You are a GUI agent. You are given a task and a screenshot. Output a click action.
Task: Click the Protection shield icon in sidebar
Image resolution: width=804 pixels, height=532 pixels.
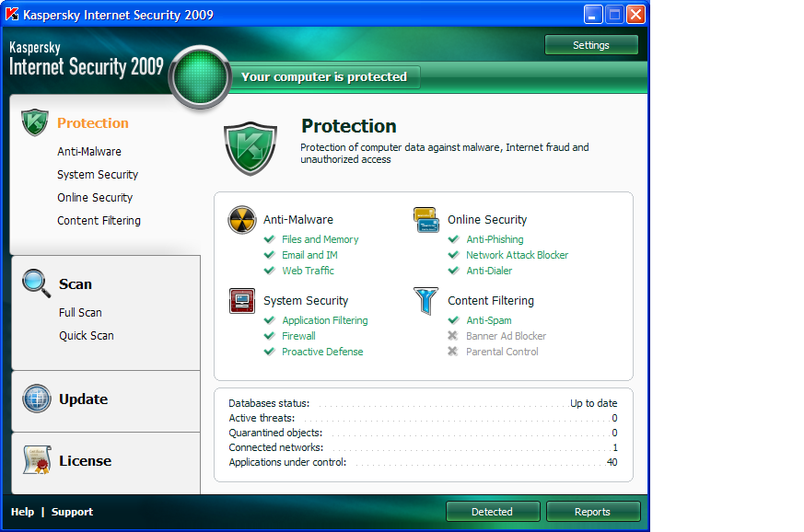coord(35,122)
